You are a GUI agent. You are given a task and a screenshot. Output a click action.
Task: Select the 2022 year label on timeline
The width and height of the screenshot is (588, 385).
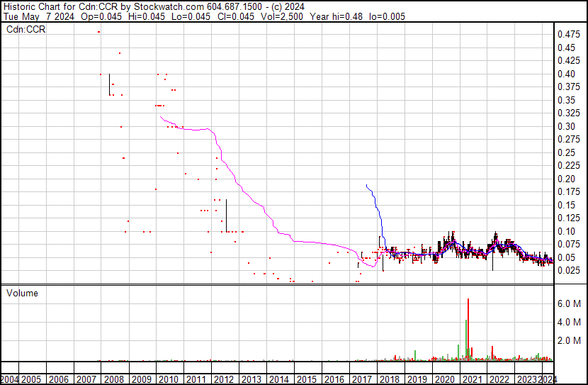pyautogui.click(x=500, y=379)
